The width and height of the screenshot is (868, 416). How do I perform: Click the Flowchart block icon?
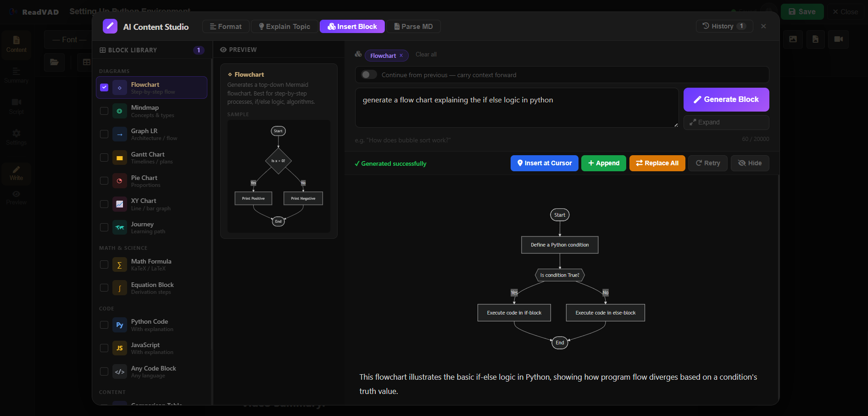(120, 88)
